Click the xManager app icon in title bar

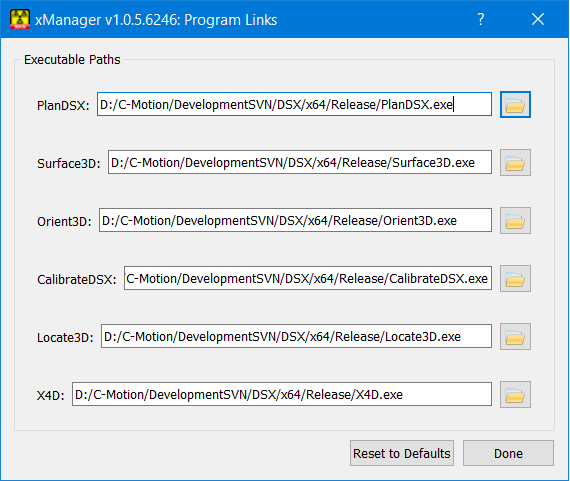pos(20,19)
